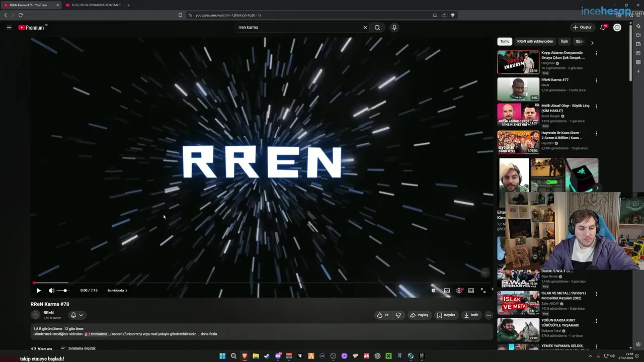644x362 pixels.
Task: Open options for ISLAK VE METAL video
Action: (596, 294)
